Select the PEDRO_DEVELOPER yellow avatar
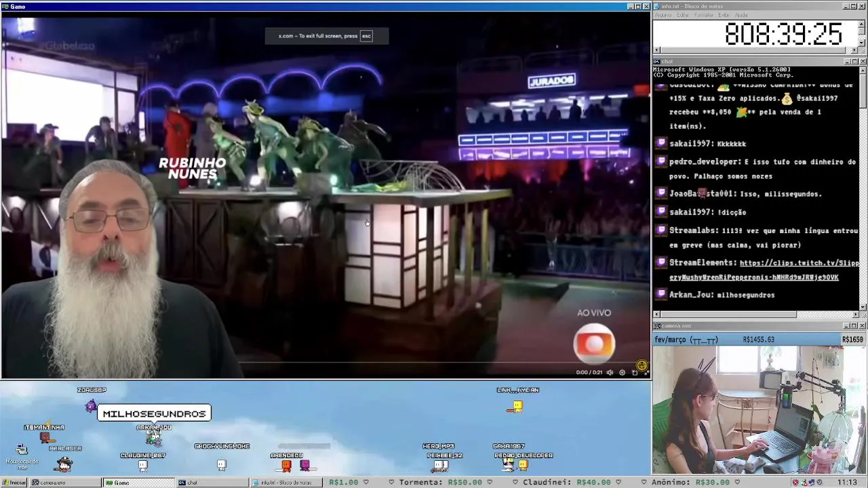 point(524,465)
